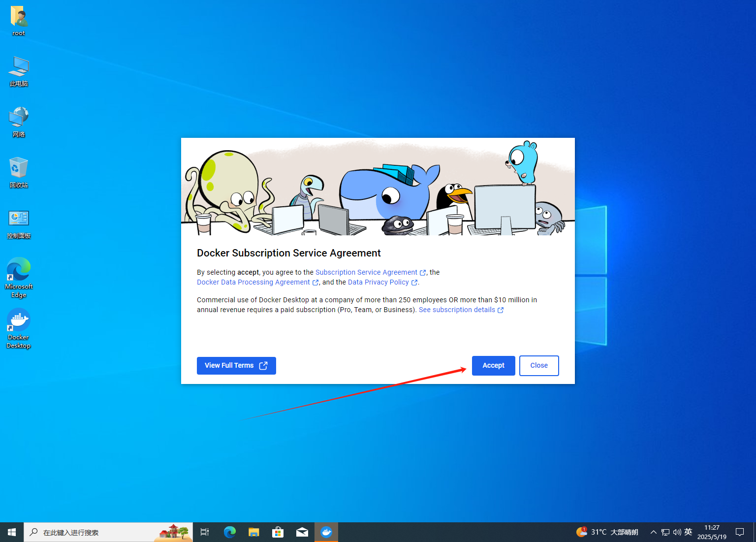The height and width of the screenshot is (542, 756).
Task: Show hidden system tray icons
Action: pos(654,532)
